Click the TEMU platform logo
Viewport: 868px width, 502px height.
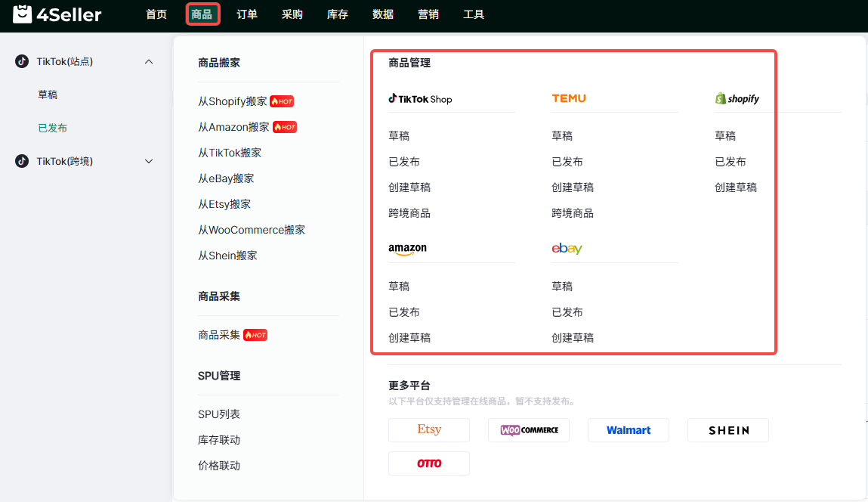point(568,98)
